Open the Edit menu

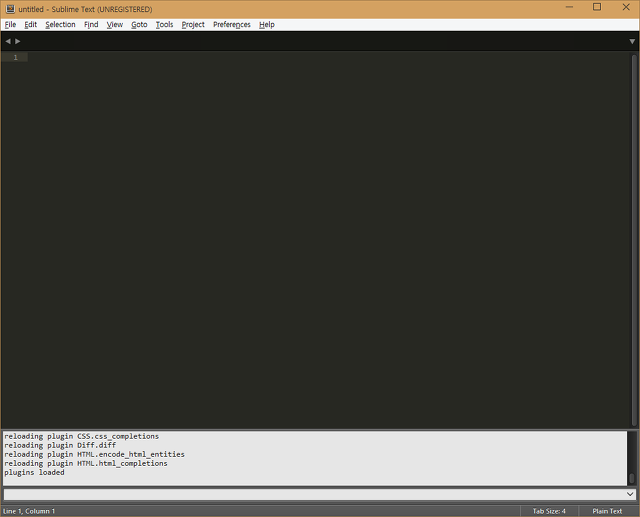tap(31, 24)
